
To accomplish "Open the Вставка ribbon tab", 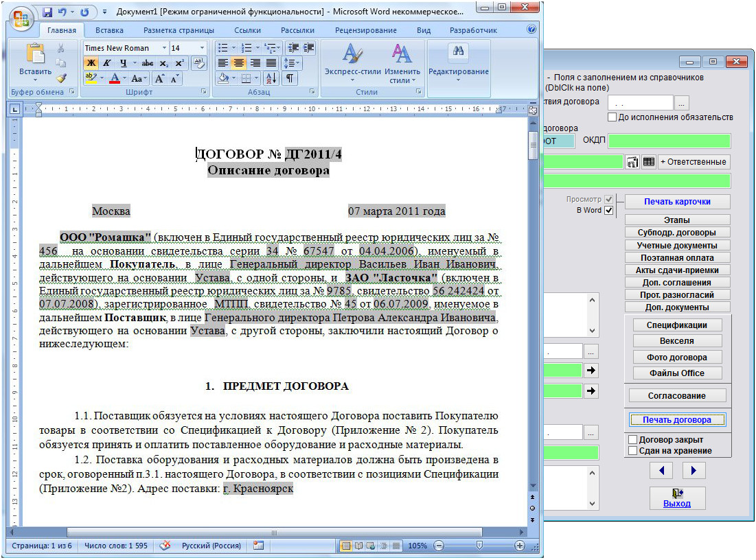I will coord(109,30).
